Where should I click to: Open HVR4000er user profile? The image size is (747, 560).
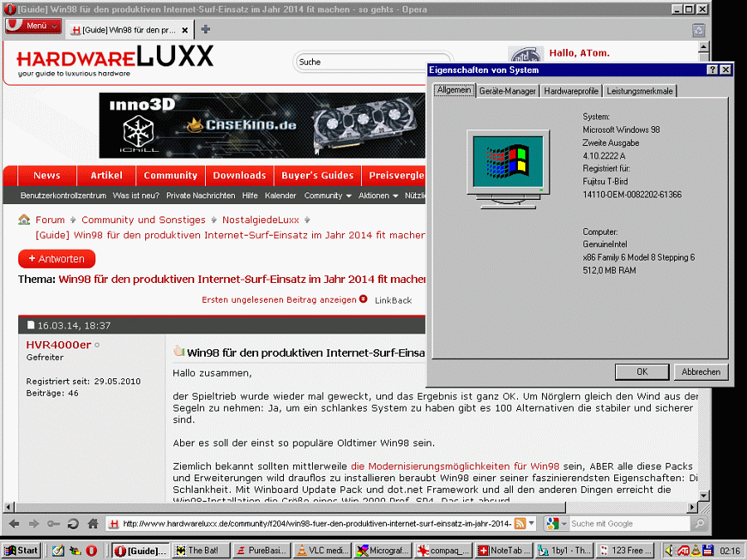pos(59,345)
